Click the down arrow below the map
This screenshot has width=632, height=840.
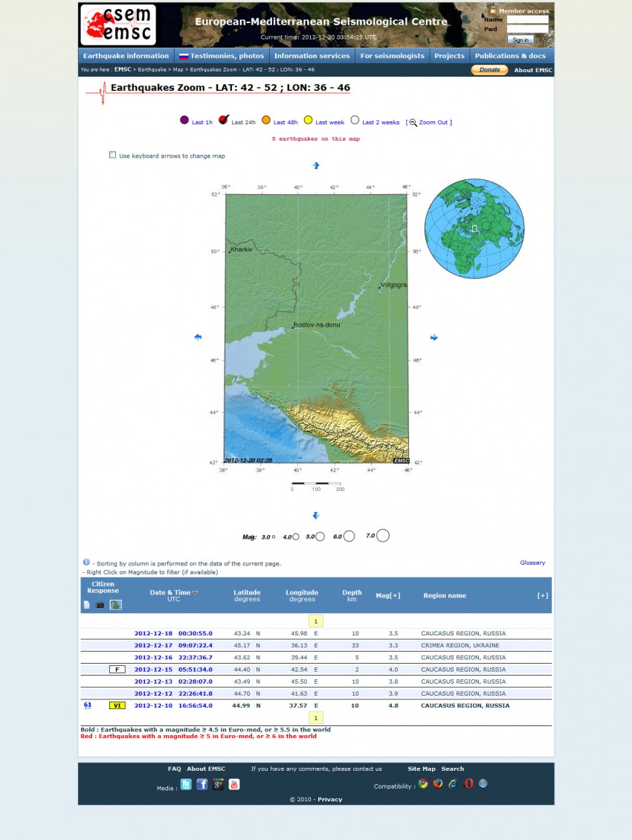(x=315, y=516)
